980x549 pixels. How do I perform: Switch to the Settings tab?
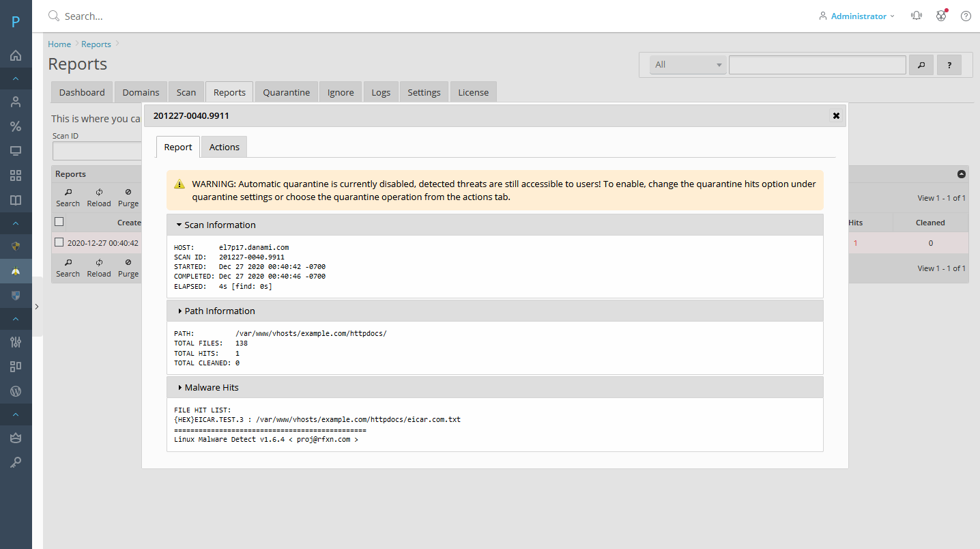click(x=424, y=92)
